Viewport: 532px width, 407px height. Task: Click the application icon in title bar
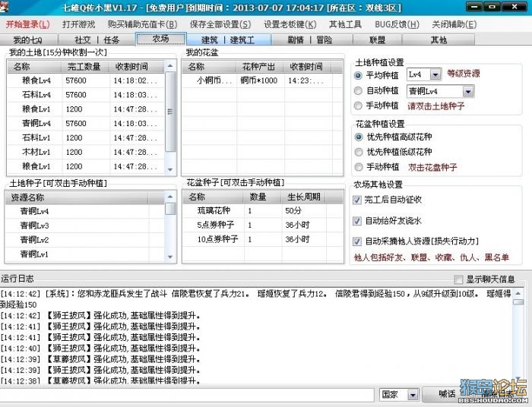pyautogui.click(x=4, y=7)
